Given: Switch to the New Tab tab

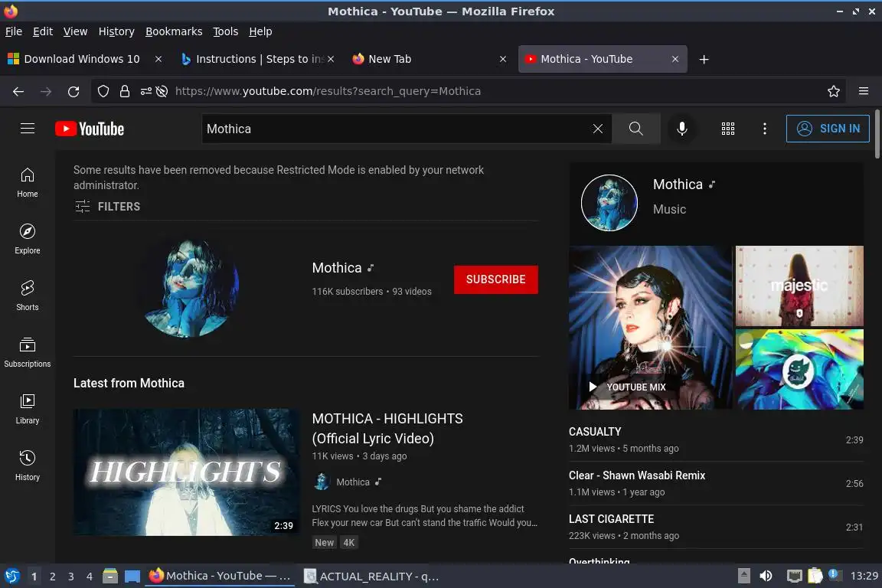Looking at the screenshot, I should pos(389,59).
